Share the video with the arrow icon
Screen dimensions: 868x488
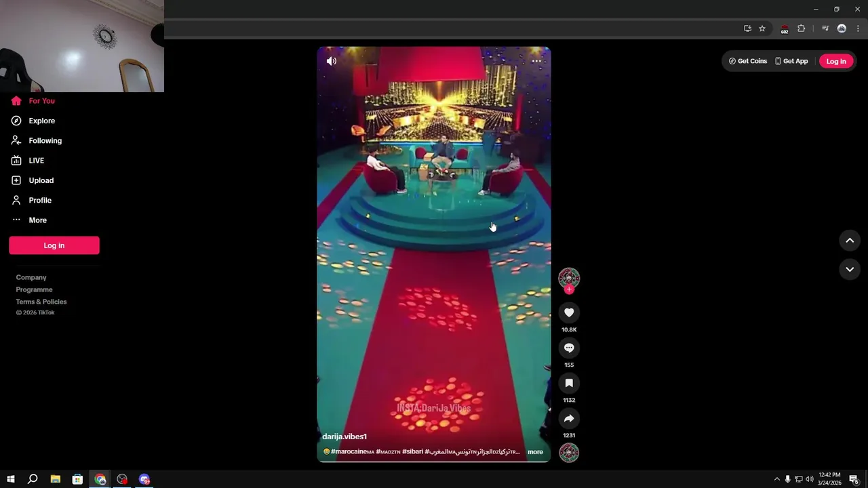569,418
